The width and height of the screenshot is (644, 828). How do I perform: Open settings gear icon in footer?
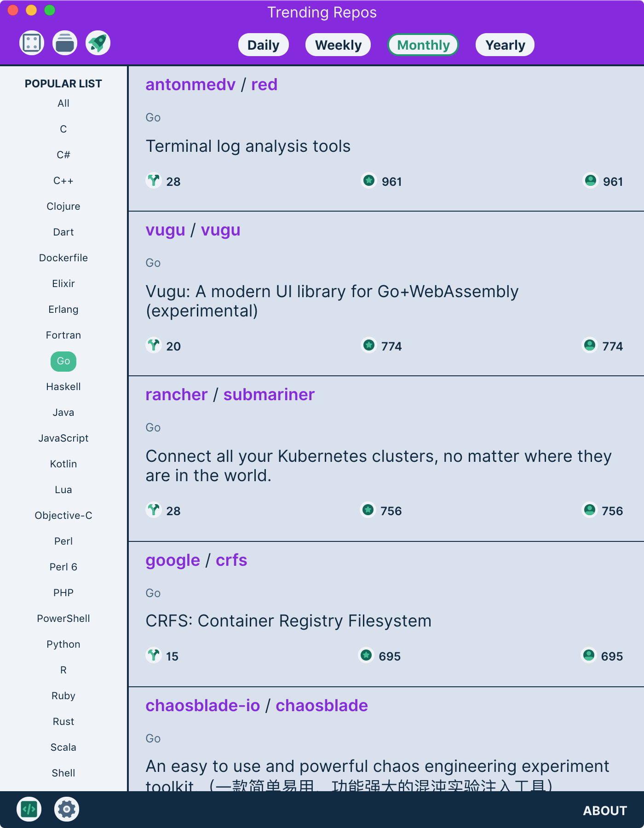pyautogui.click(x=67, y=809)
